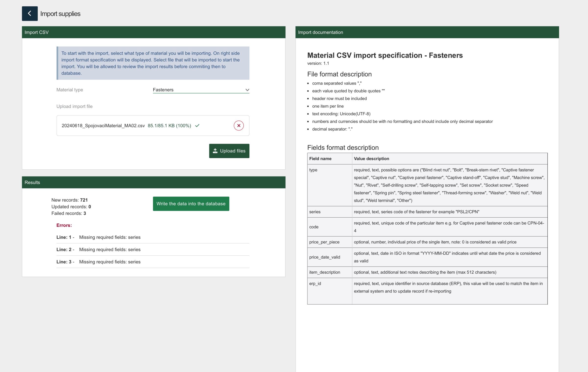The image size is (588, 372).
Task: Click the uploaded file name 20240618_SpojovaciMaterial_MA02.csv
Action: point(103,126)
